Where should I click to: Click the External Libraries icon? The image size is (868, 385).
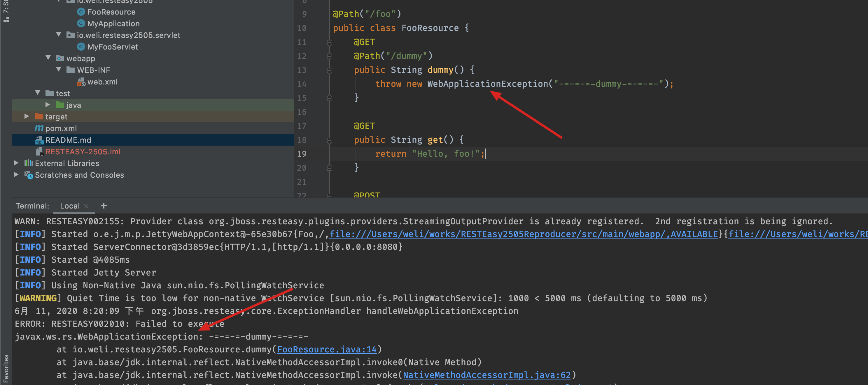[x=28, y=163]
